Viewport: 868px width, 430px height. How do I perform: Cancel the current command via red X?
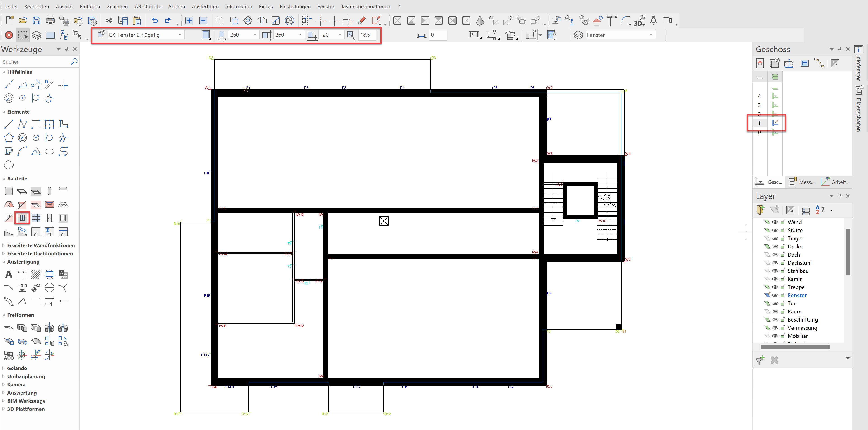pyautogui.click(x=9, y=35)
